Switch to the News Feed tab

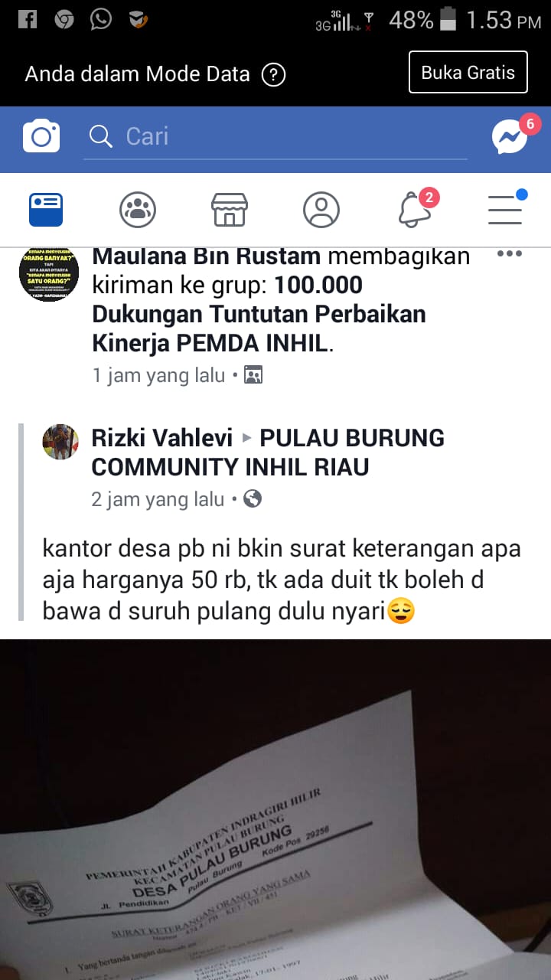click(x=46, y=210)
